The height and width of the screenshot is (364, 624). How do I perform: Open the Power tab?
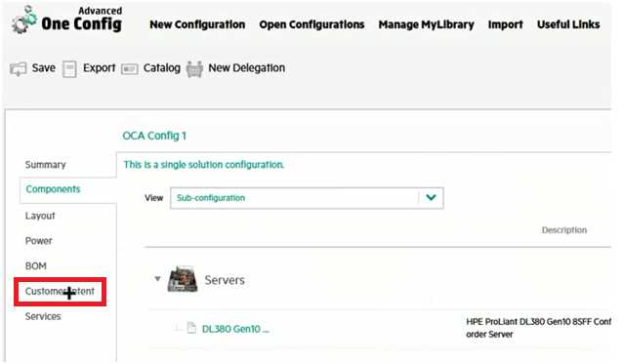[39, 241]
